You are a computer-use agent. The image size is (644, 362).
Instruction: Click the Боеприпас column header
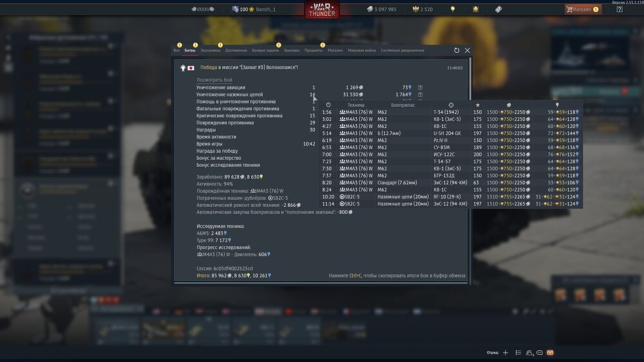(403, 105)
